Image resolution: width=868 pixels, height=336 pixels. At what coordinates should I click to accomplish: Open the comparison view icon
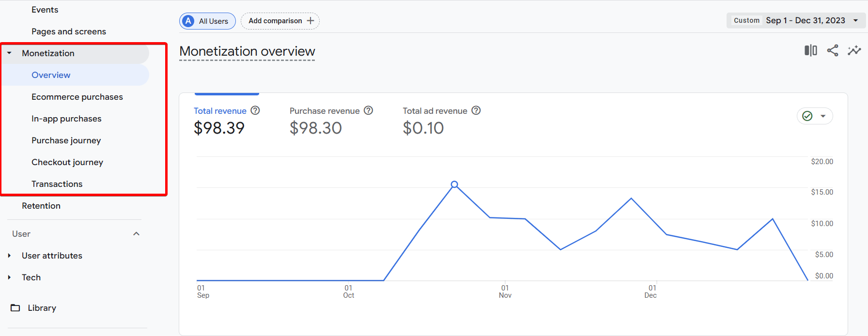pyautogui.click(x=810, y=50)
